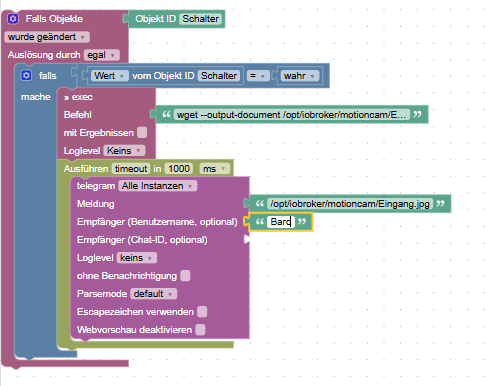Open gear mutator icon on falls block
The height and width of the screenshot is (386, 494).
26,76
